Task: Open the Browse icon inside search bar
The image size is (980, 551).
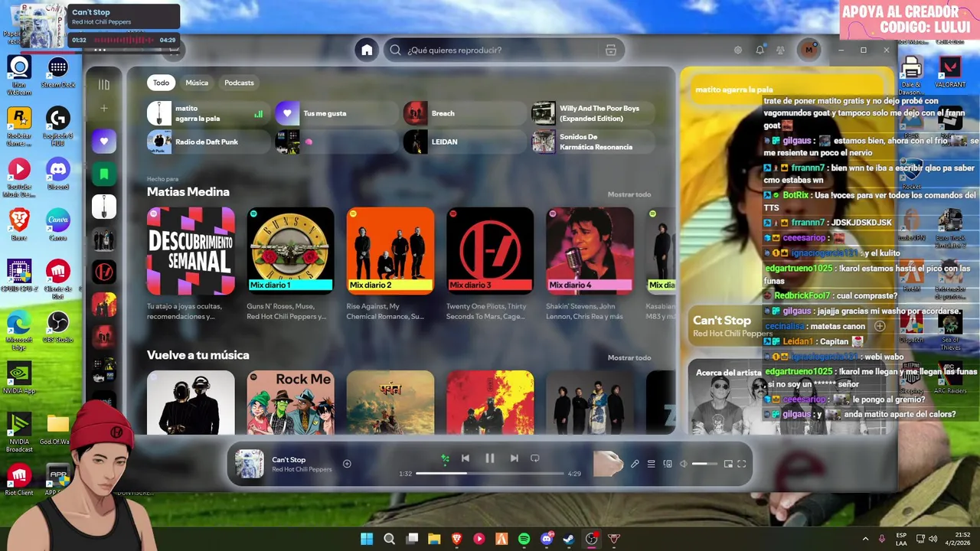Action: tap(610, 50)
